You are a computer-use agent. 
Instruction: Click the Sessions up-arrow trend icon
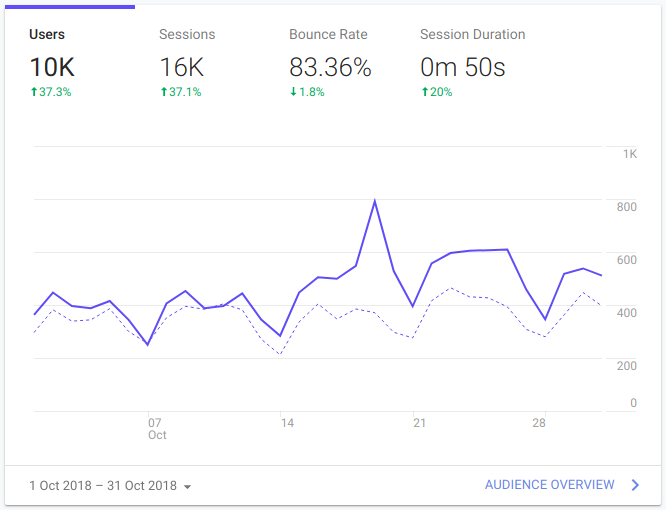[163, 92]
